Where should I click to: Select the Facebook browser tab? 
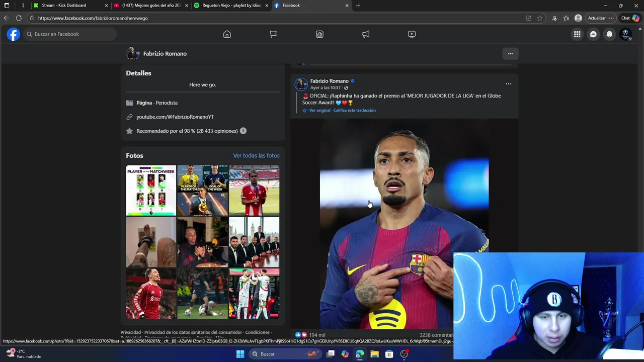(311, 6)
